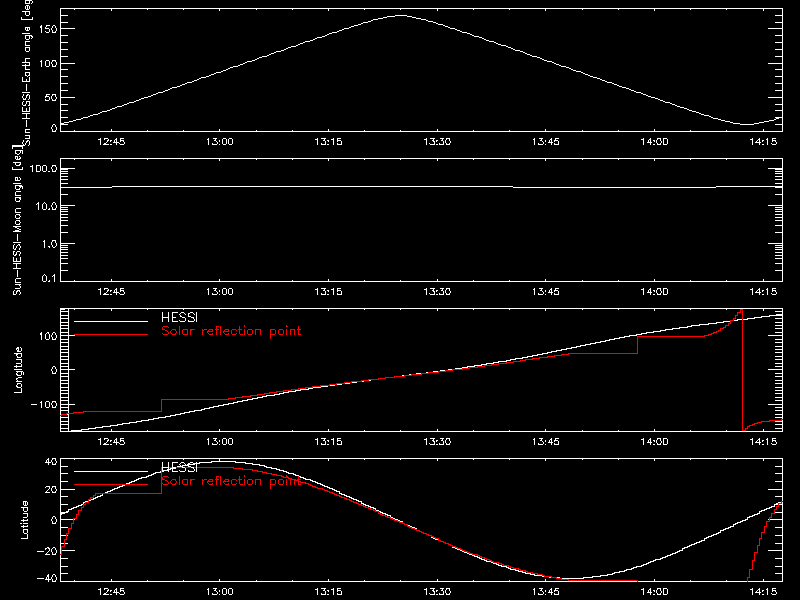
Task: Click HESSI legend text in Longitude plot
Action: click(179, 317)
